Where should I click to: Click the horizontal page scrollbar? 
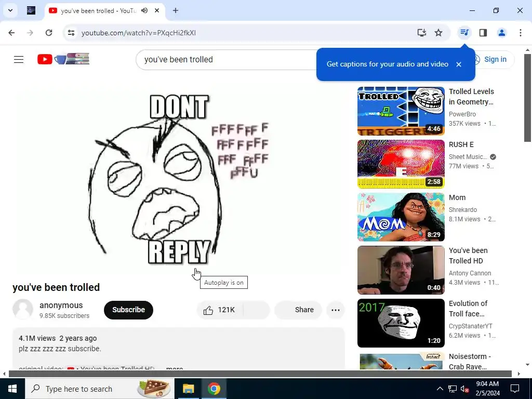260,374
